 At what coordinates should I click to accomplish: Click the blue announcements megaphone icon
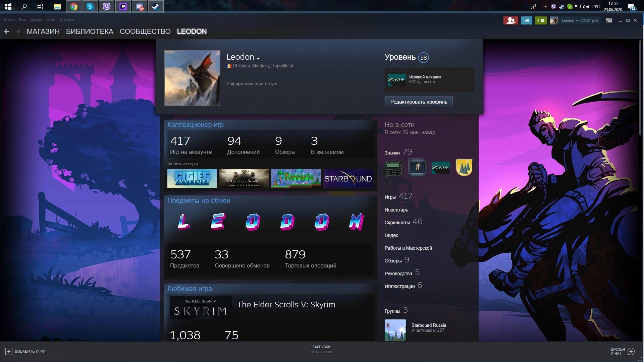(x=526, y=20)
